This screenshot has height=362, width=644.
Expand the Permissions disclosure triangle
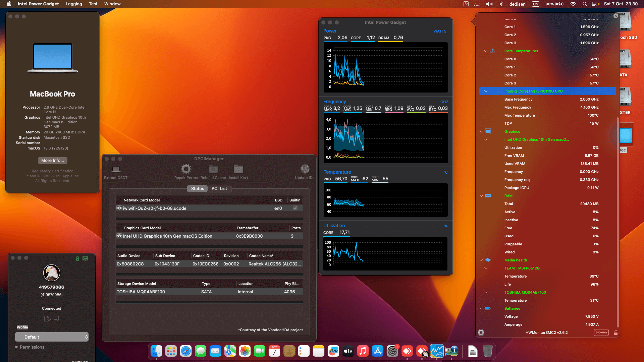(x=17, y=347)
